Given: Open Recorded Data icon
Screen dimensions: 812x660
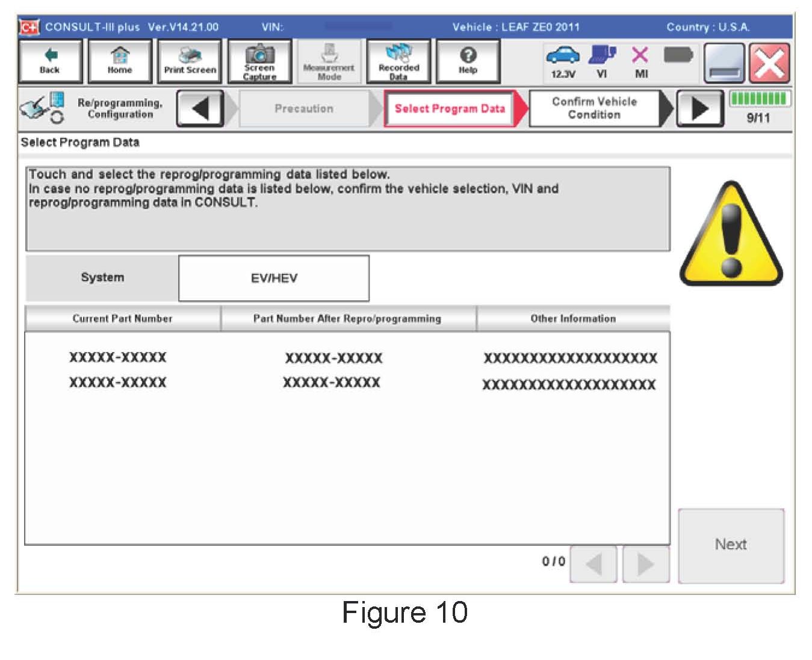Looking at the screenshot, I should coord(398,61).
